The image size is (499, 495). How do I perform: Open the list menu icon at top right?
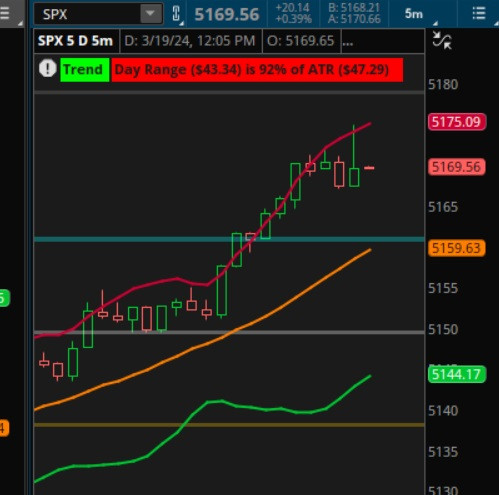(479, 14)
